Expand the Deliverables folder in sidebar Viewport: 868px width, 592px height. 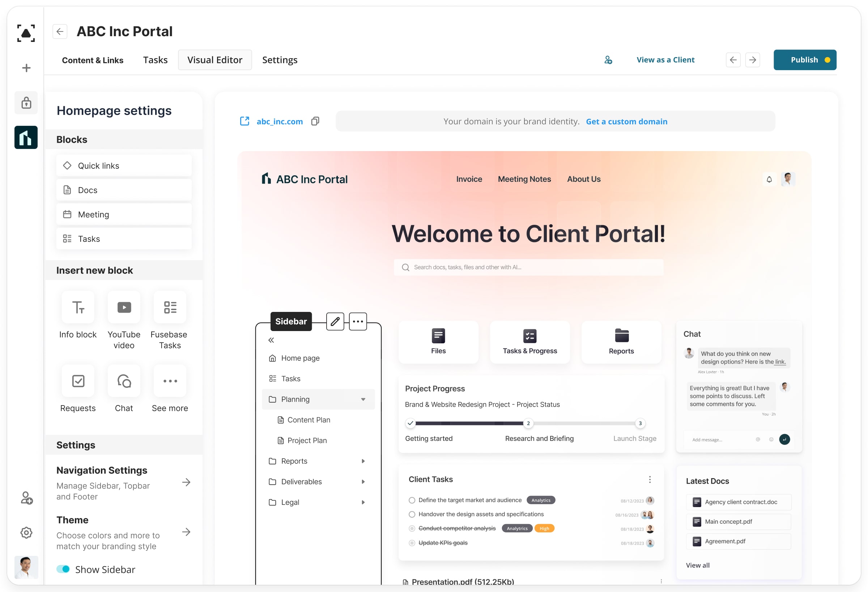tap(363, 481)
